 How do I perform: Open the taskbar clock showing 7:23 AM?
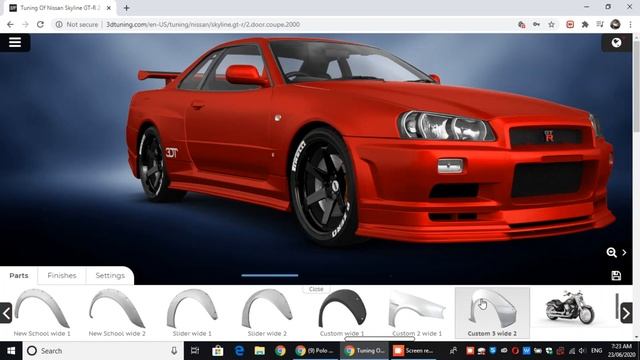[621, 351]
